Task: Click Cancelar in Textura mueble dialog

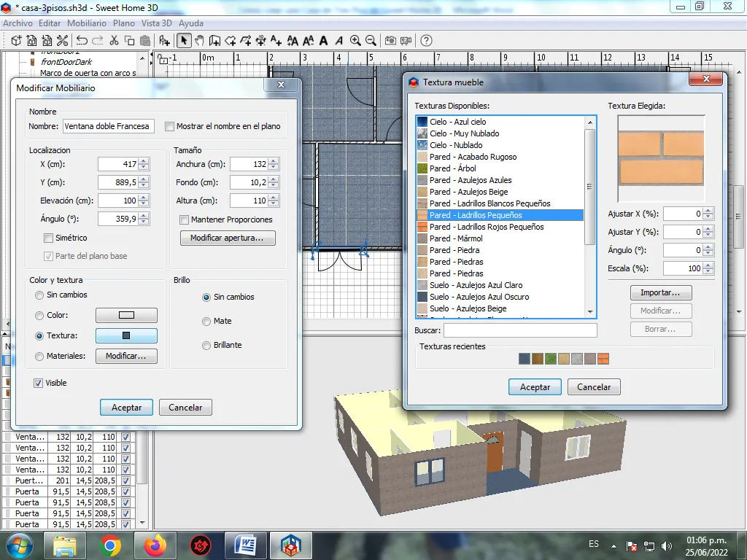Action: (594, 387)
